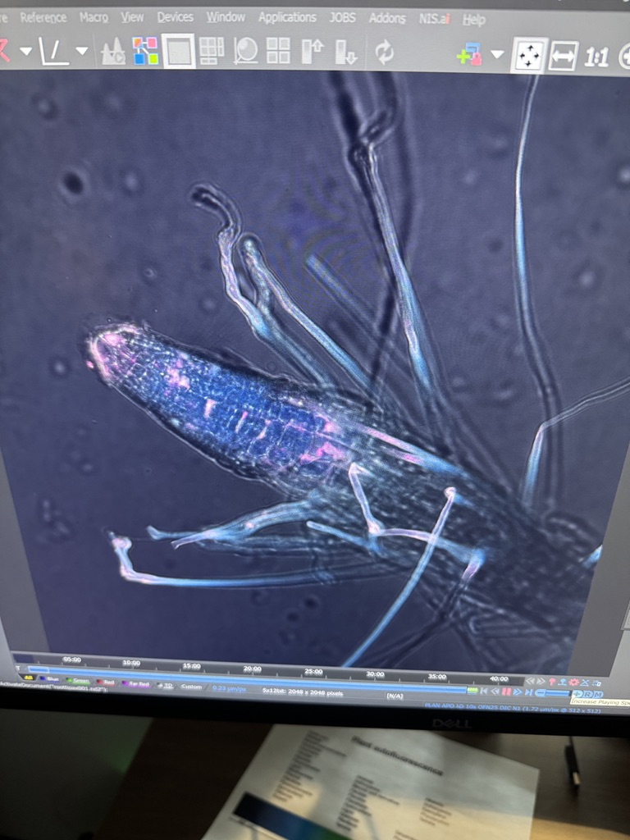Image resolution: width=630 pixels, height=840 pixels.
Task: Click the red pause/stop playback button
Action: click(506, 692)
